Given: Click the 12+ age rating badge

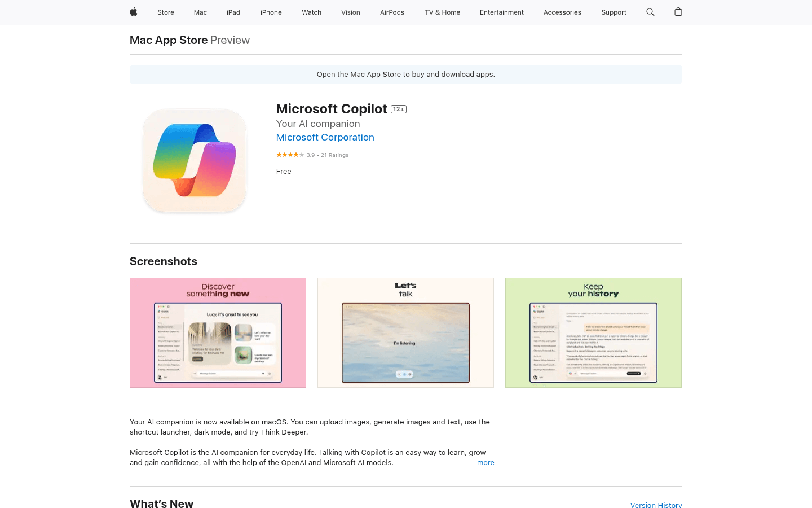Looking at the screenshot, I should tap(399, 109).
